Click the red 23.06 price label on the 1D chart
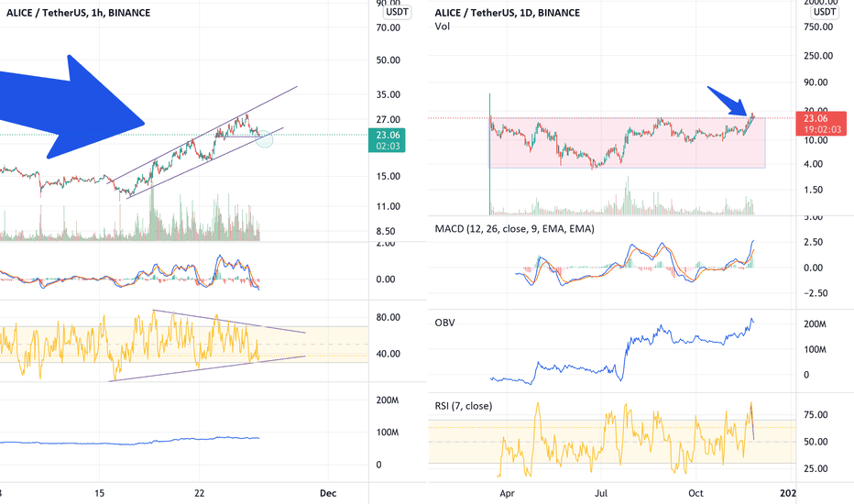This screenshot has width=854, height=504. tap(820, 124)
